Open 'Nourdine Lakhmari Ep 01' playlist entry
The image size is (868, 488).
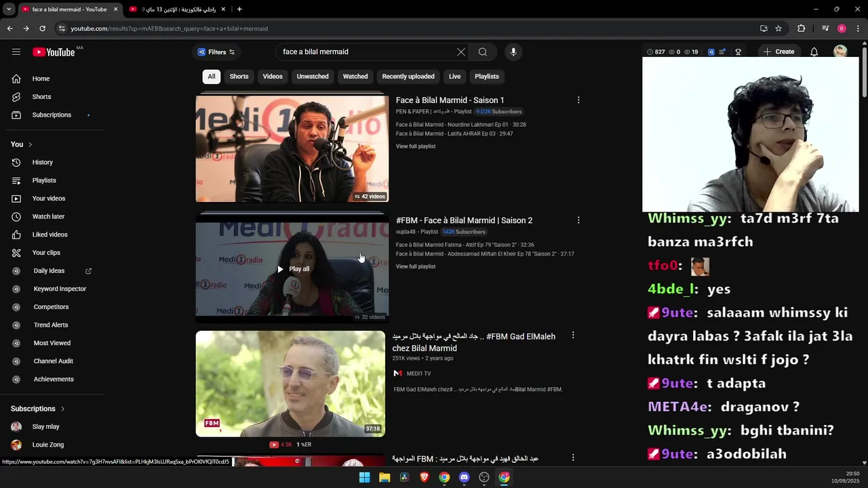coord(461,125)
